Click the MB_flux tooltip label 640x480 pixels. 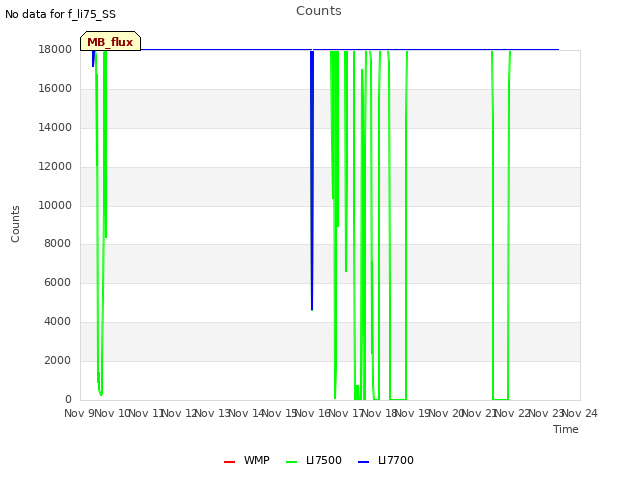coord(110,42)
